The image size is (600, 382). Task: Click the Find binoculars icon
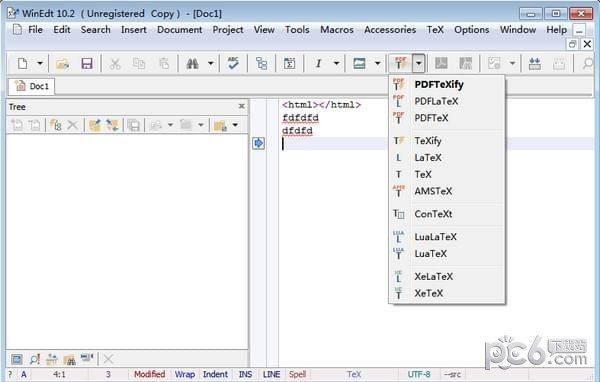(x=192, y=63)
